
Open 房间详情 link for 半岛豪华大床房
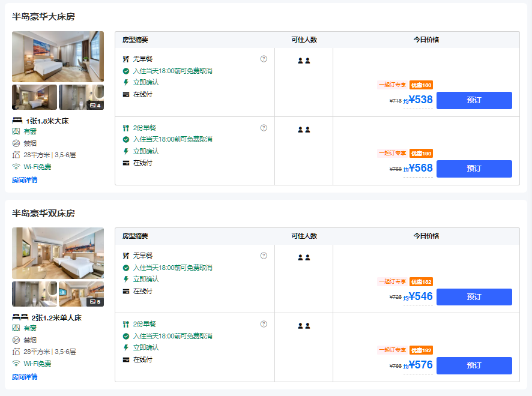point(25,180)
